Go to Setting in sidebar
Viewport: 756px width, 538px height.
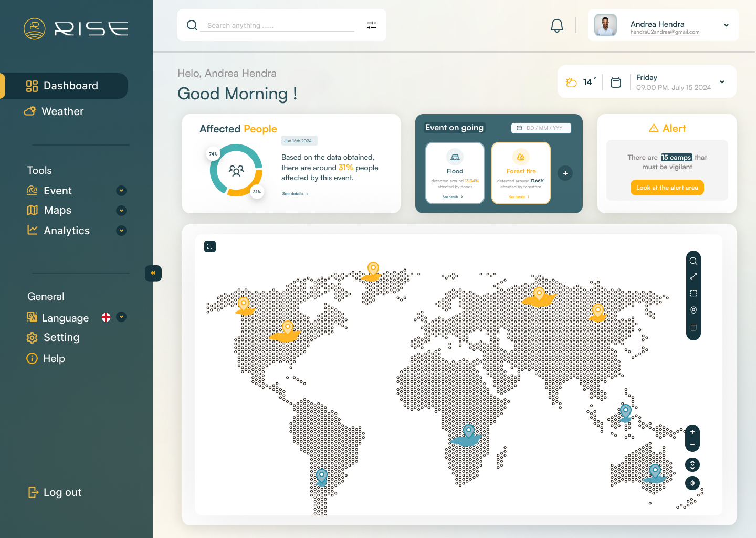pyautogui.click(x=61, y=337)
